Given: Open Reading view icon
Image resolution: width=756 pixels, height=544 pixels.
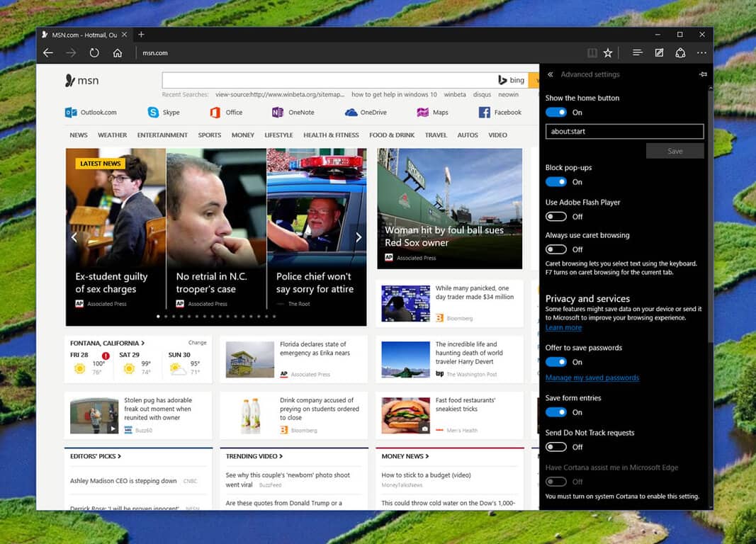Looking at the screenshot, I should click(592, 53).
